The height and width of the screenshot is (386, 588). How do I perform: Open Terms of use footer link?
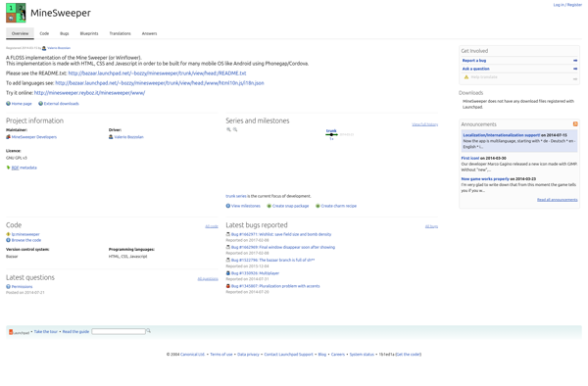(221, 354)
